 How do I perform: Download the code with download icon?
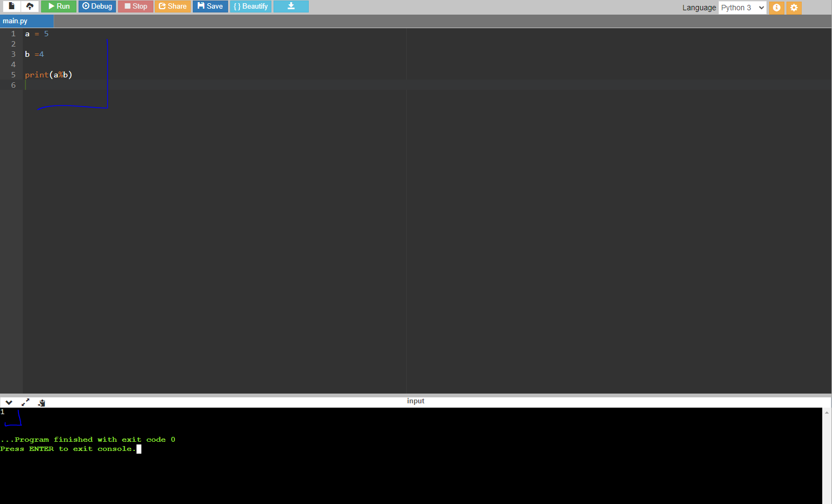[x=291, y=6]
